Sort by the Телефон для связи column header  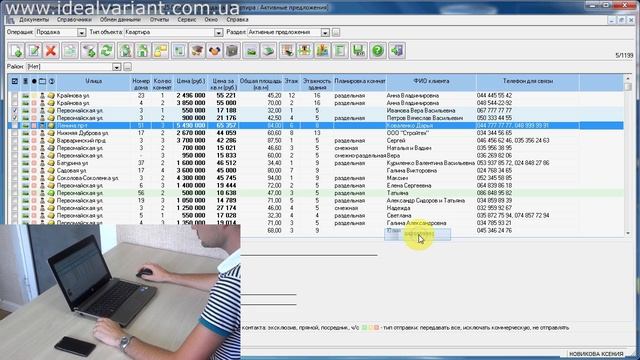[x=527, y=83]
